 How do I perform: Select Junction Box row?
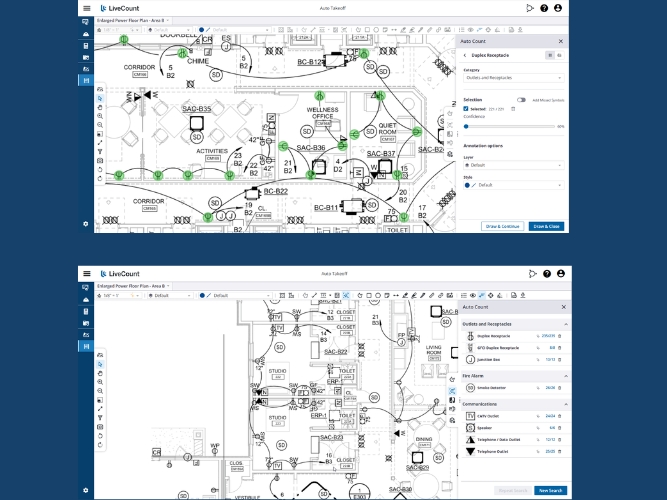[x=513, y=360]
